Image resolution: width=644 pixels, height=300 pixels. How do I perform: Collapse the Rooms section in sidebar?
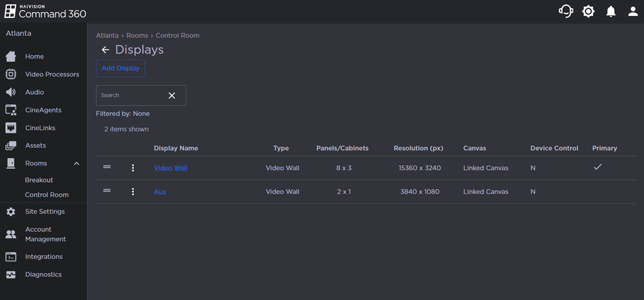click(77, 164)
